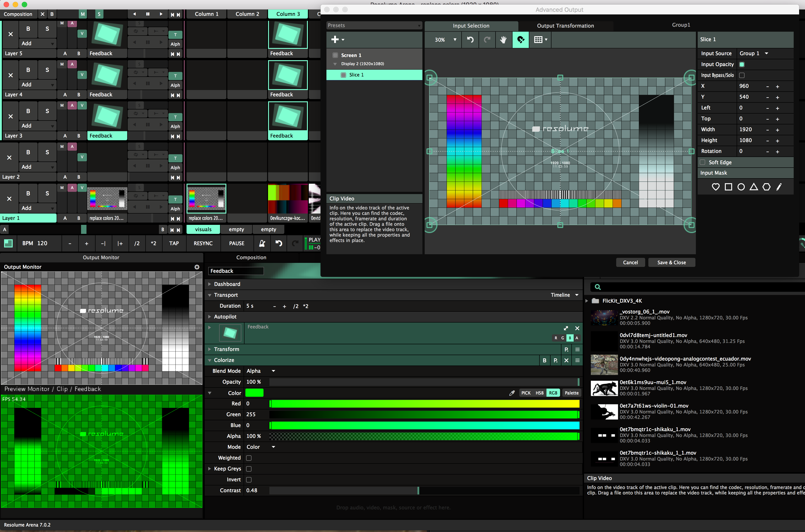Open the Input Source Group 1 dropdown
The height and width of the screenshot is (532, 805).
tap(753, 53)
